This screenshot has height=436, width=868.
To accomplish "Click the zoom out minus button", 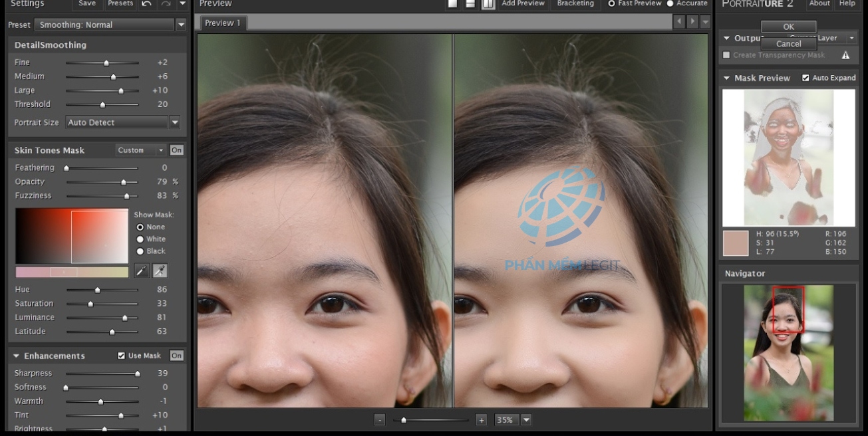I will coord(379,420).
